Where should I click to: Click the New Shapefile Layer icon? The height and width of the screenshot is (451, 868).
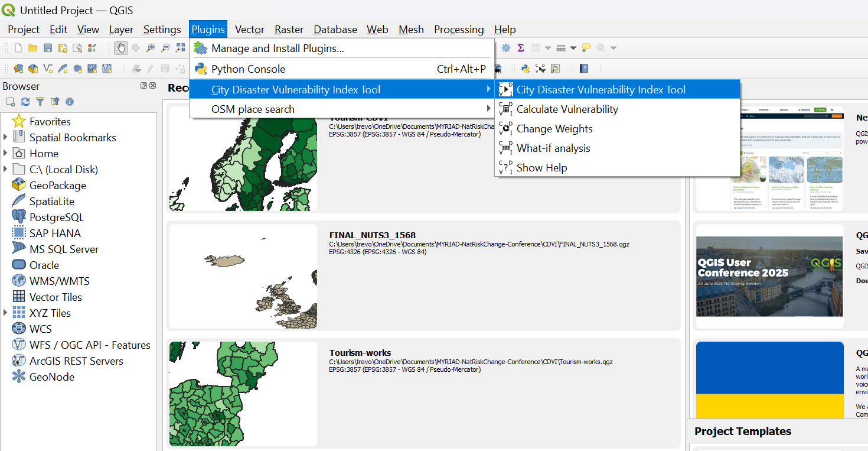point(48,69)
